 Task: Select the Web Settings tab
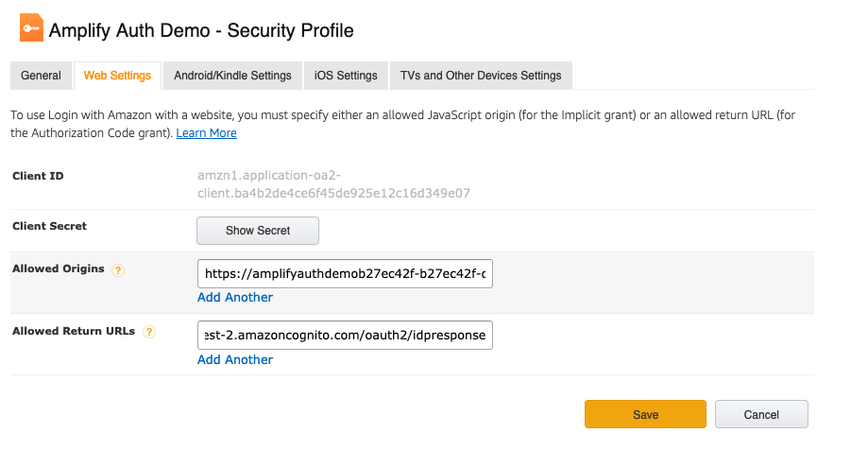pos(117,76)
